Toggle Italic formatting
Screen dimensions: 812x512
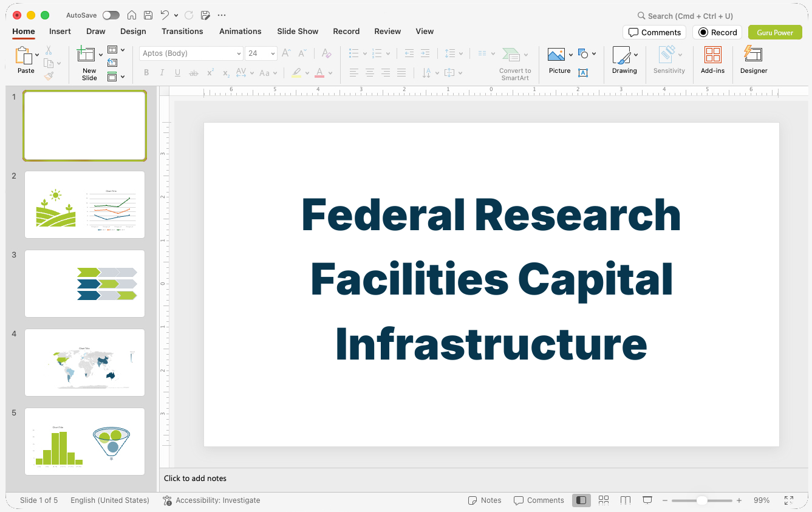162,73
